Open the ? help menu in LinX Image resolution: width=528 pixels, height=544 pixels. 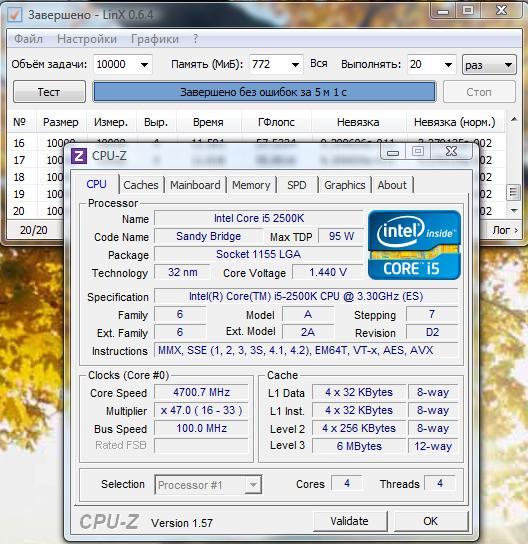pos(195,39)
